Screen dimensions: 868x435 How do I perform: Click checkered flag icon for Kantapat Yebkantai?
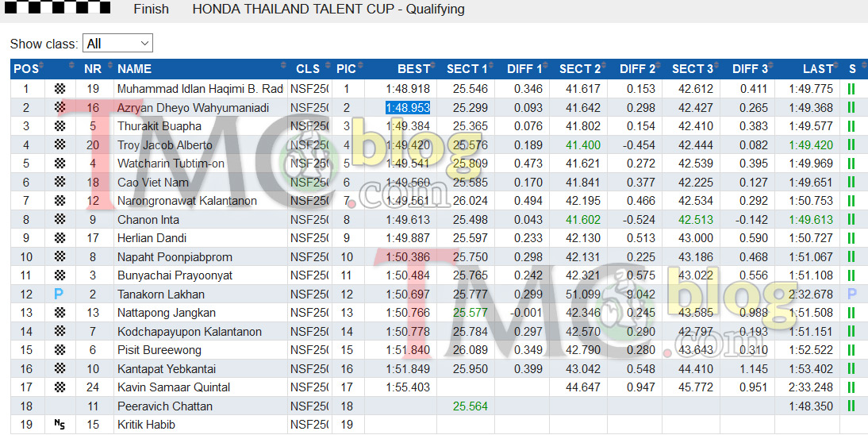(60, 368)
